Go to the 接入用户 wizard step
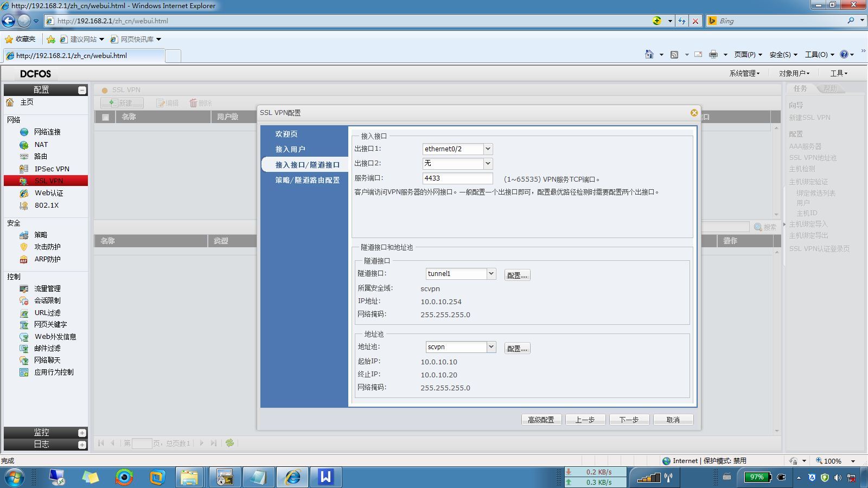 [x=290, y=149]
